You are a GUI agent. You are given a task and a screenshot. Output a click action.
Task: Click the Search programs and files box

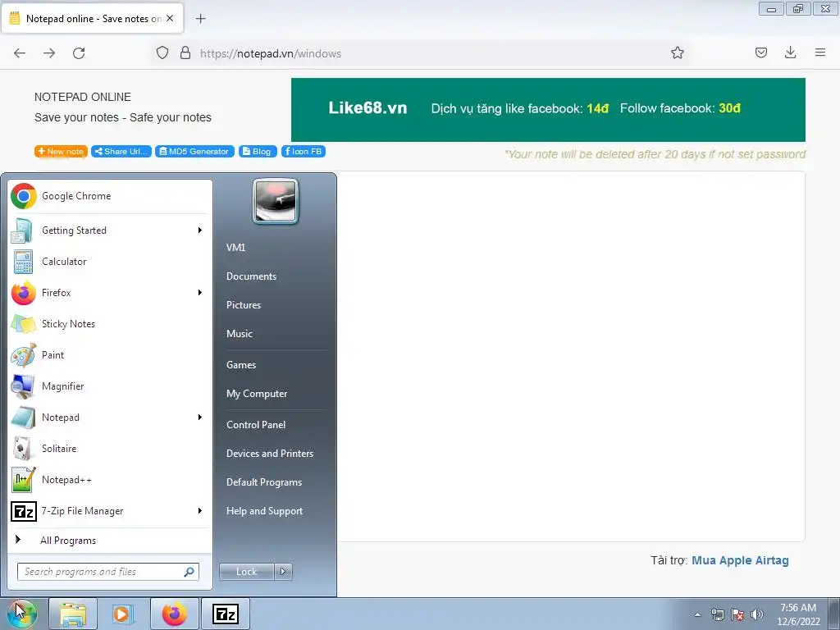[x=108, y=572]
